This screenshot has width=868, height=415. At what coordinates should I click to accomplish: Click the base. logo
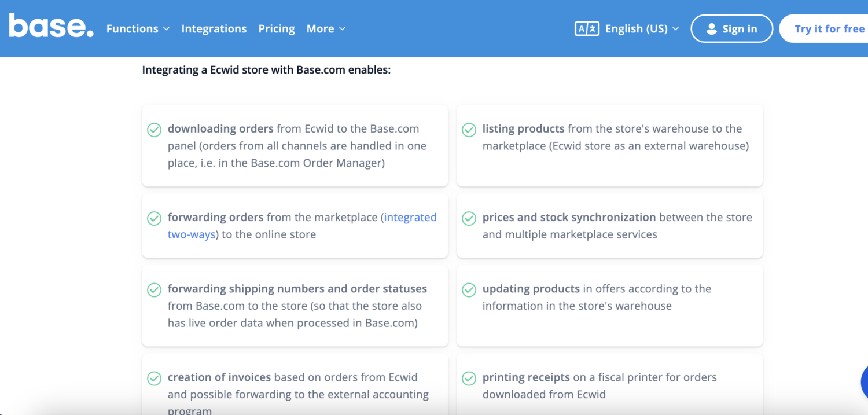point(51,26)
